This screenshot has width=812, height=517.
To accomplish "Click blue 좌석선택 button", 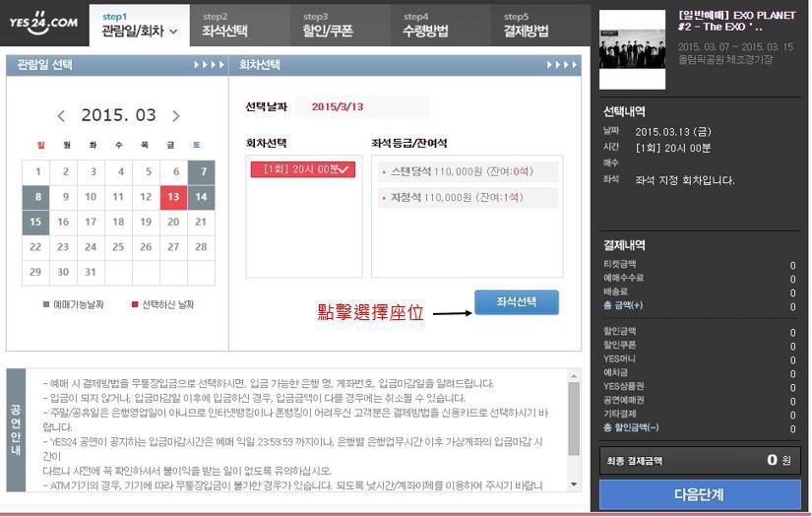I will click(517, 302).
